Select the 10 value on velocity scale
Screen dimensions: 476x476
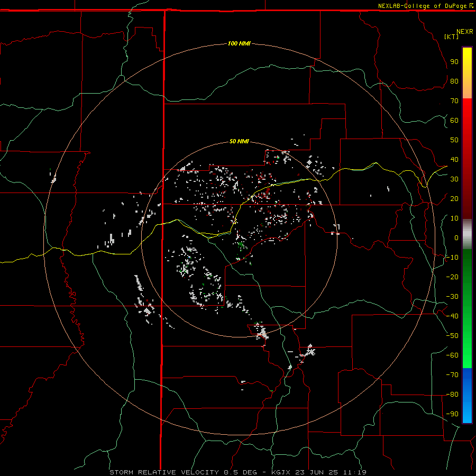[454, 218]
